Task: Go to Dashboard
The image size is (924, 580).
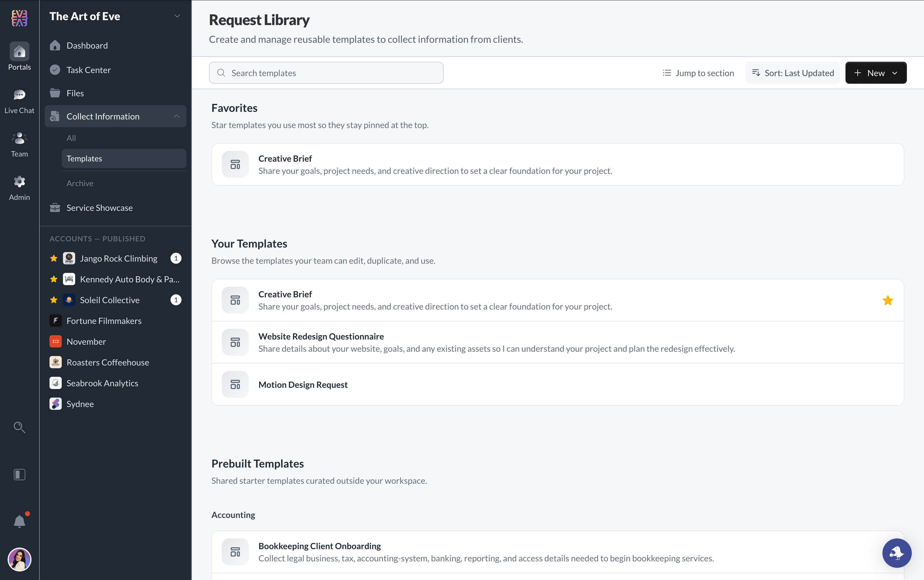Action: [x=116, y=46]
